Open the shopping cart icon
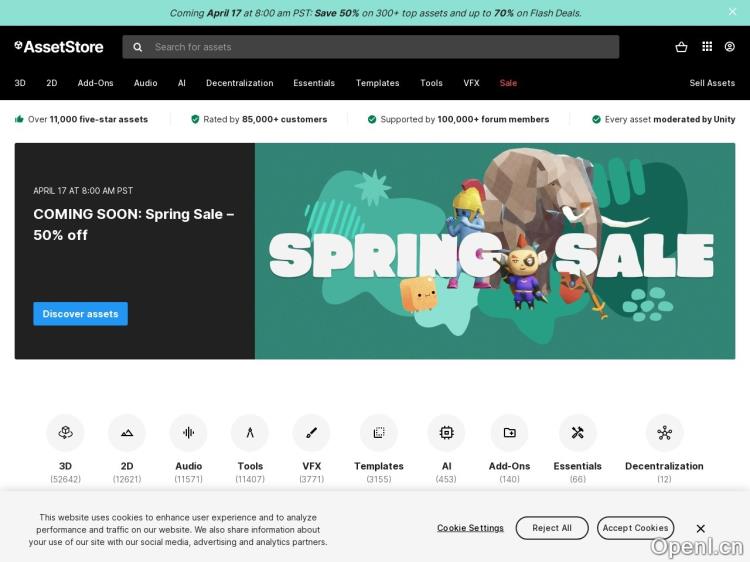Viewport: 750px width, 562px height. tap(681, 47)
